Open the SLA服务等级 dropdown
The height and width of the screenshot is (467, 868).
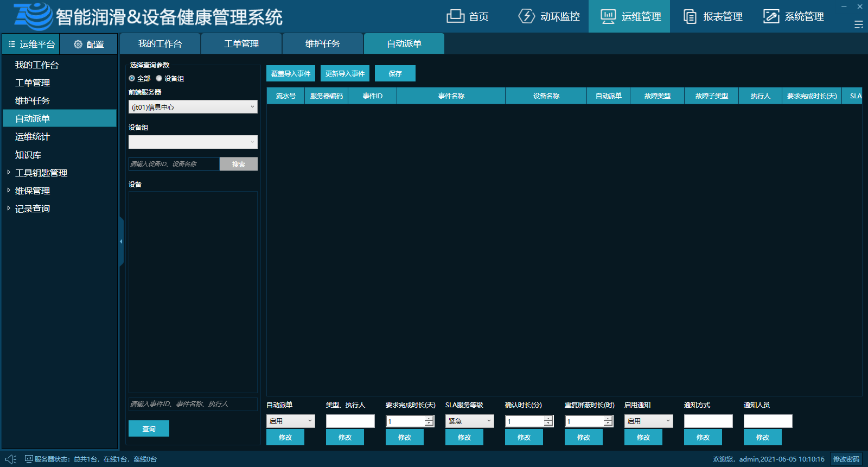point(469,421)
